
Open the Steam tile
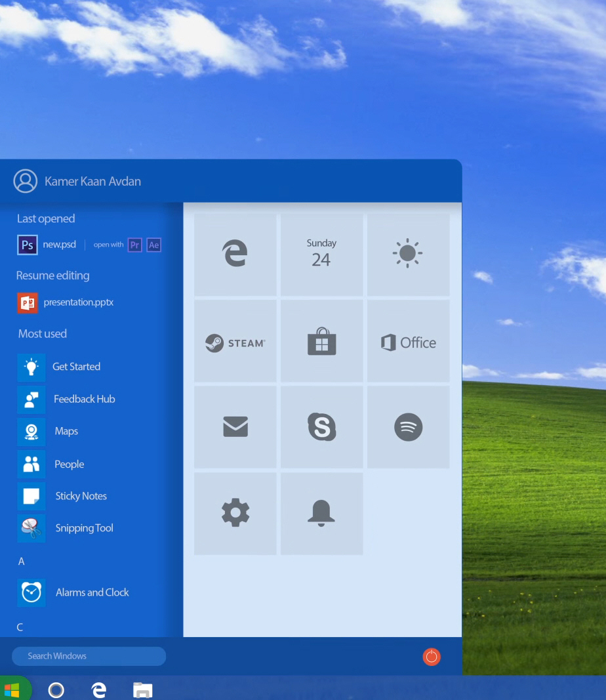(235, 341)
